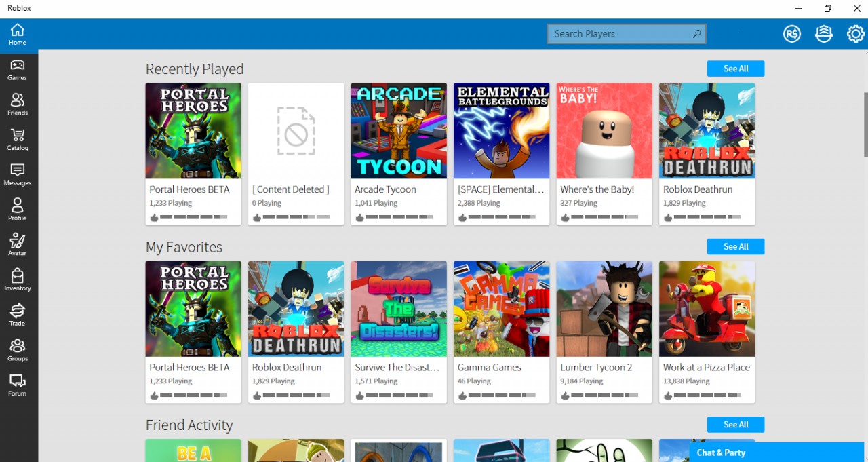Click the vertical scrollbar thumb
868x462 pixels.
tap(865, 124)
